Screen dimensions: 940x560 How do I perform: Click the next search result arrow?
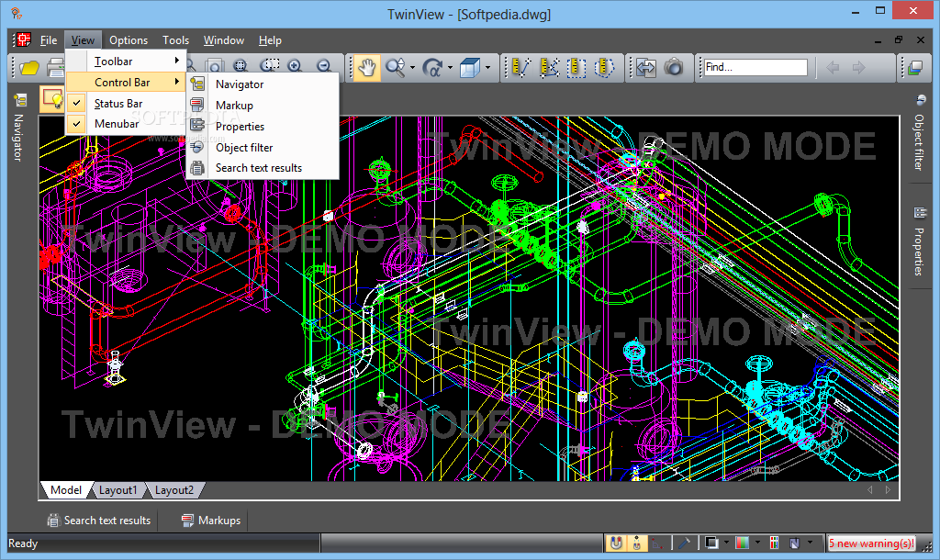coord(859,68)
